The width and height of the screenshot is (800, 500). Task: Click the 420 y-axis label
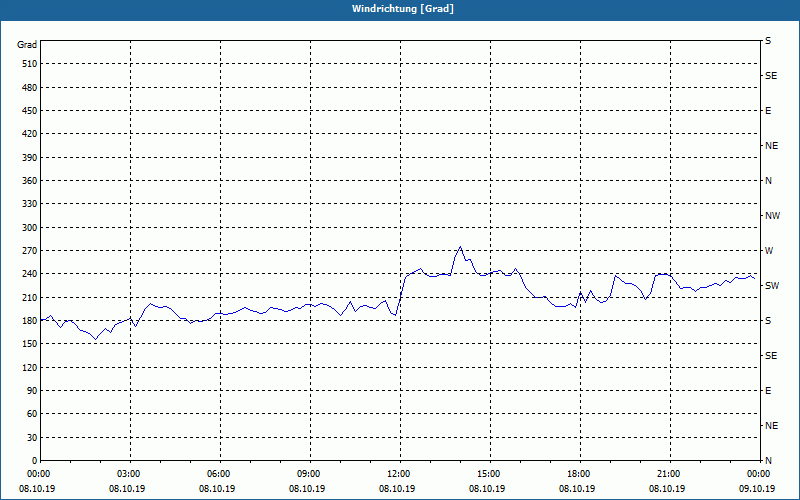(x=30, y=134)
